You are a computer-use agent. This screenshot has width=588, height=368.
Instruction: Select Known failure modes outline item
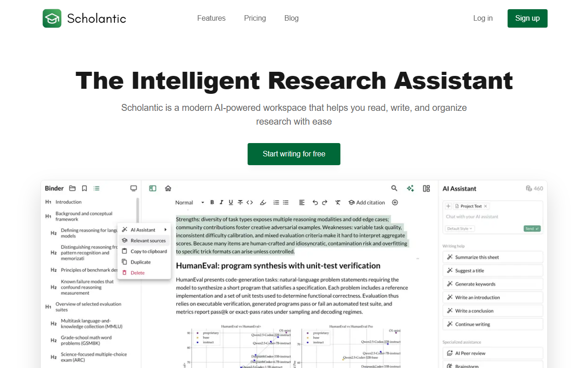pos(87,287)
